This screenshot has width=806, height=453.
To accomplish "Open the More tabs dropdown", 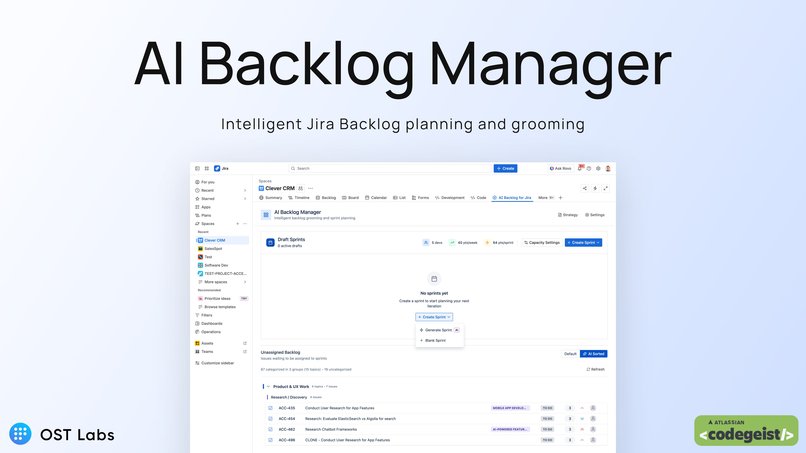I will click(545, 198).
